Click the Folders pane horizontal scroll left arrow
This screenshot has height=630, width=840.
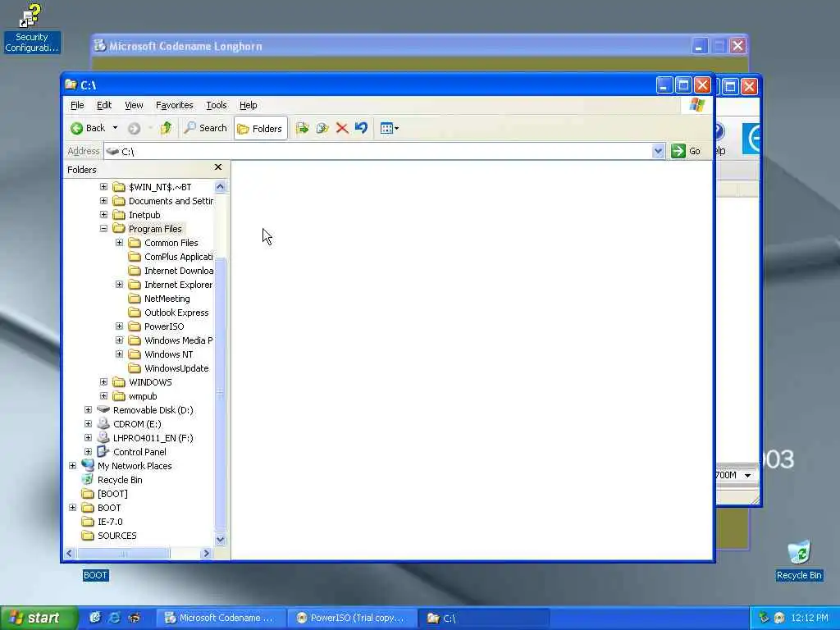(x=70, y=554)
